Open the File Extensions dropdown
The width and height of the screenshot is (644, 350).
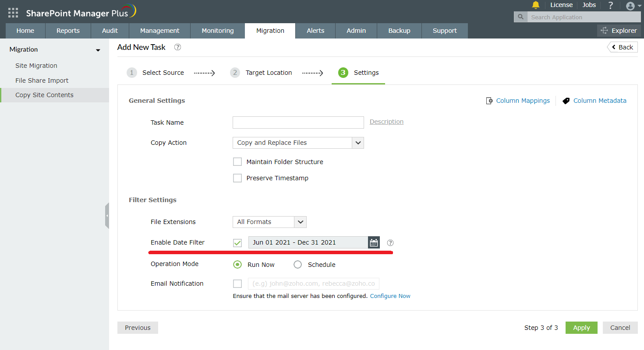269,222
